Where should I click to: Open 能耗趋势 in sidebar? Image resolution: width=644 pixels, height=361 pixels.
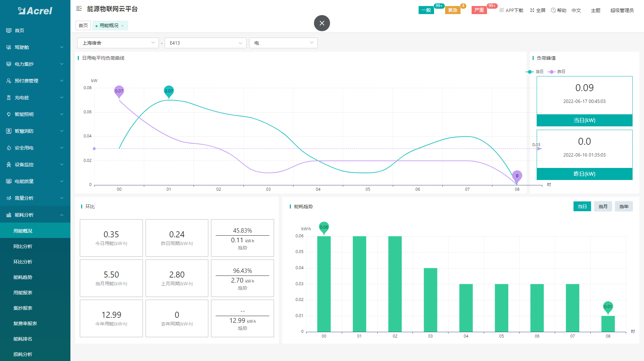coord(35,277)
